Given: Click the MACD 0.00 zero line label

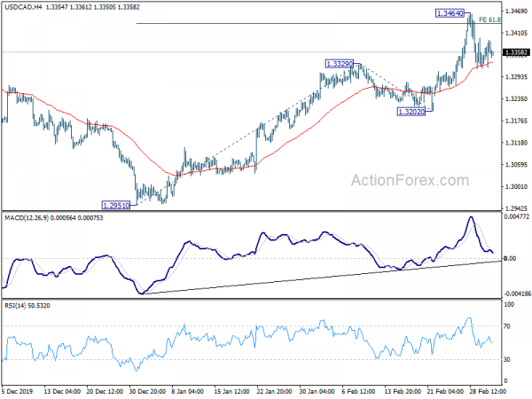Looking at the screenshot, I should click(x=510, y=259).
